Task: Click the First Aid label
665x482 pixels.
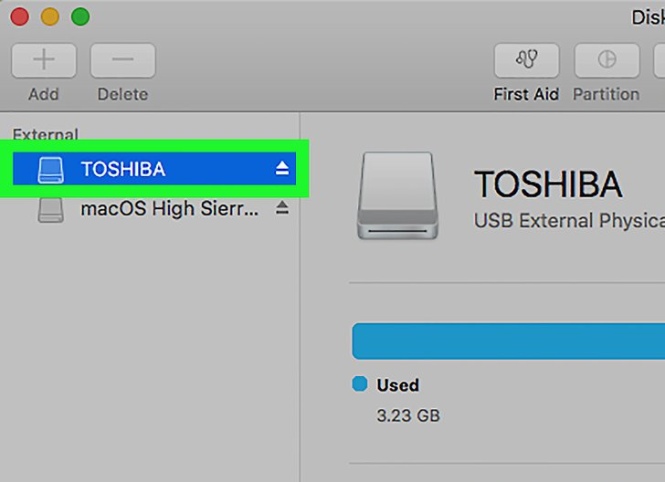Action: tap(525, 94)
